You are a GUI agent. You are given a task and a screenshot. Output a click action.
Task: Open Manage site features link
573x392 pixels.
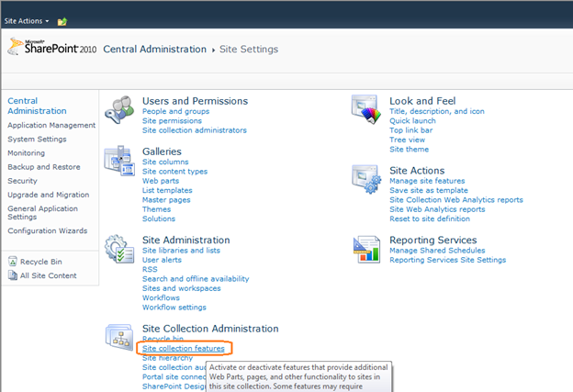[427, 181]
